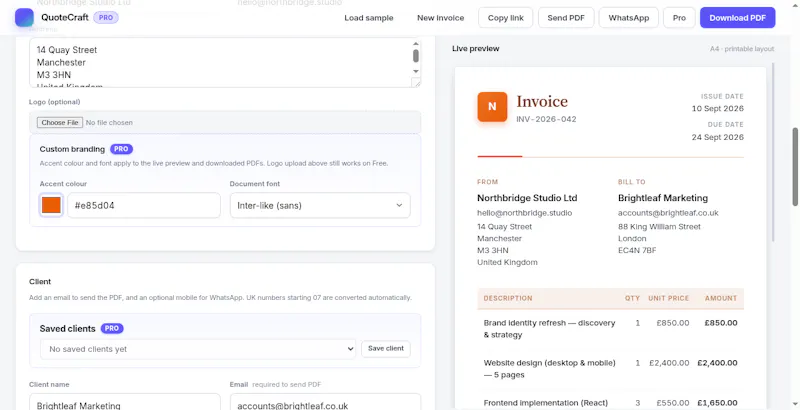Click the Saved clients heading

tap(67, 329)
